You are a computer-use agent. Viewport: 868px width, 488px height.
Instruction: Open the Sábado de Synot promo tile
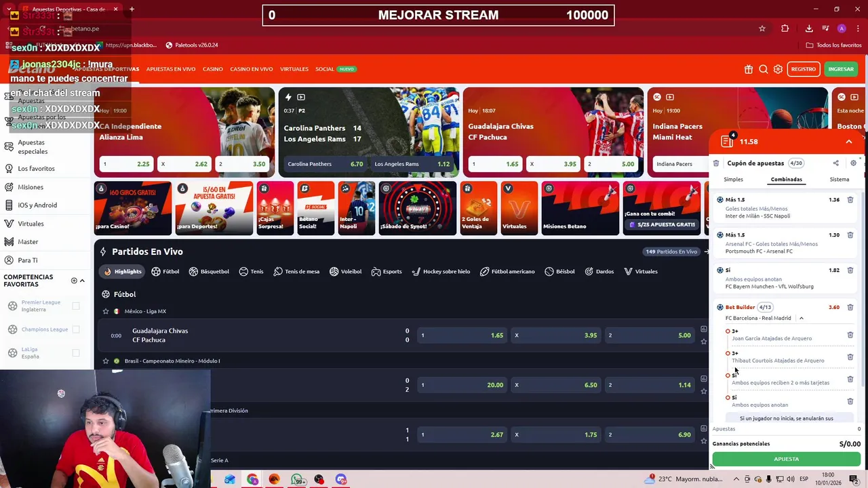(x=417, y=208)
